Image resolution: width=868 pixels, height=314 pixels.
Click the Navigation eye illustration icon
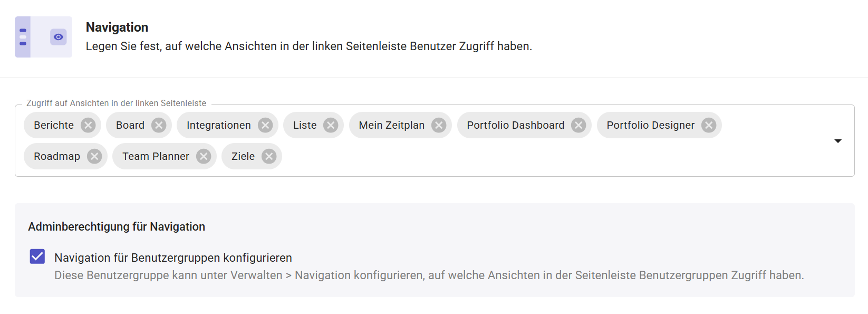point(59,37)
